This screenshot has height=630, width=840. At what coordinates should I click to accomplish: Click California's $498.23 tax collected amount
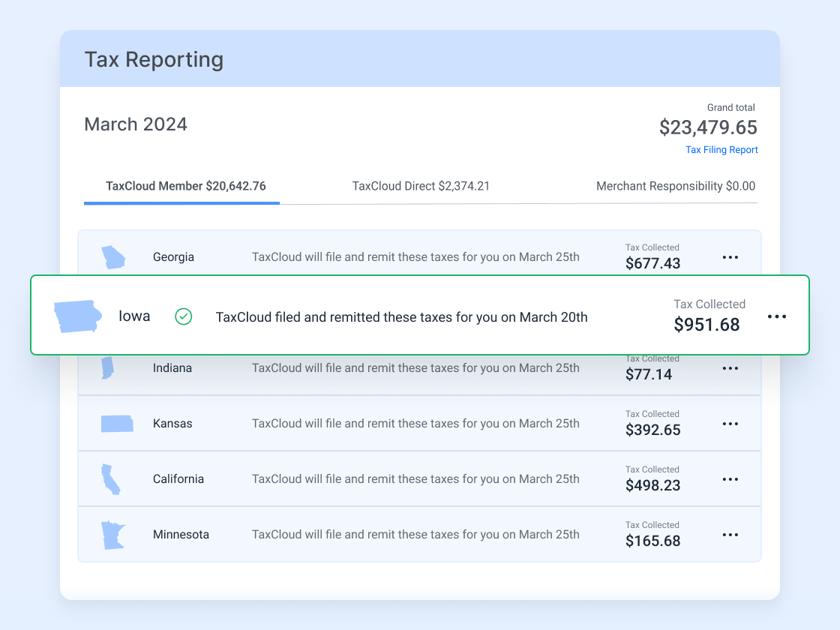[652, 485]
